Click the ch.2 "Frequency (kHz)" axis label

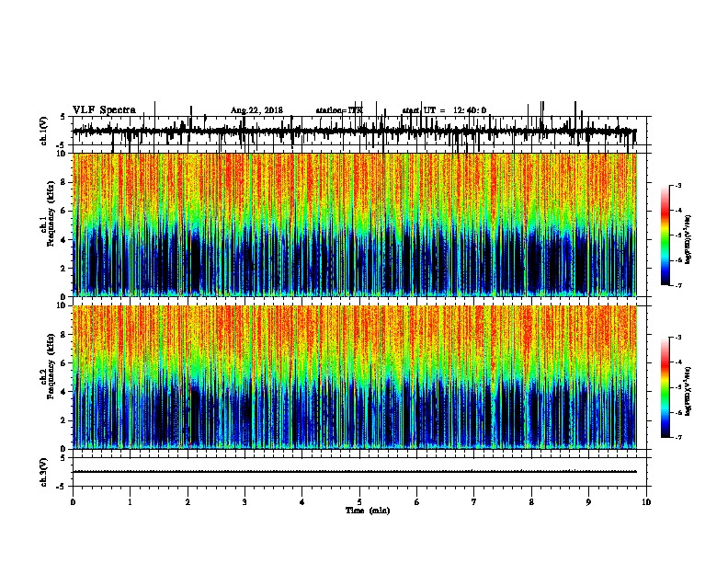click(x=50, y=367)
